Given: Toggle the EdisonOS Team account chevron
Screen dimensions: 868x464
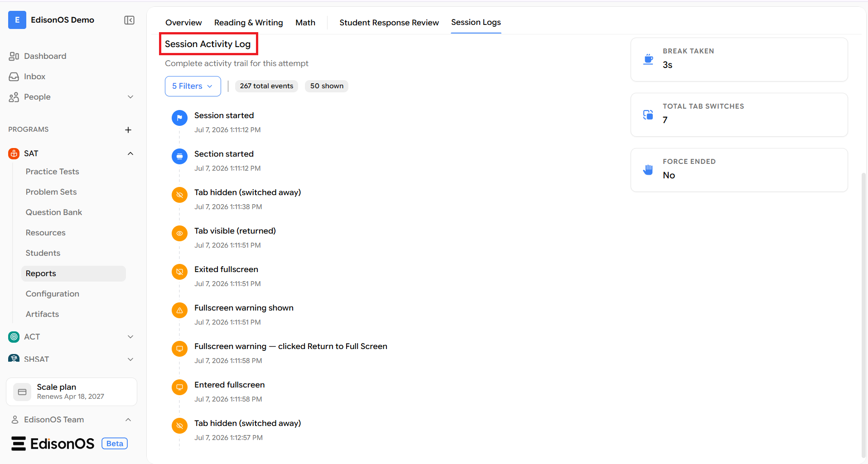Looking at the screenshot, I should (128, 420).
